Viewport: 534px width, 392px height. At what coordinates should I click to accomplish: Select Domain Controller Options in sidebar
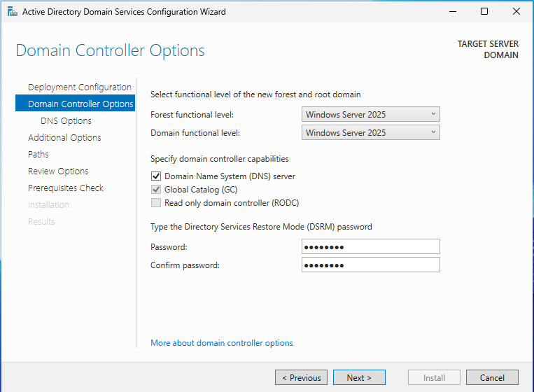point(80,104)
